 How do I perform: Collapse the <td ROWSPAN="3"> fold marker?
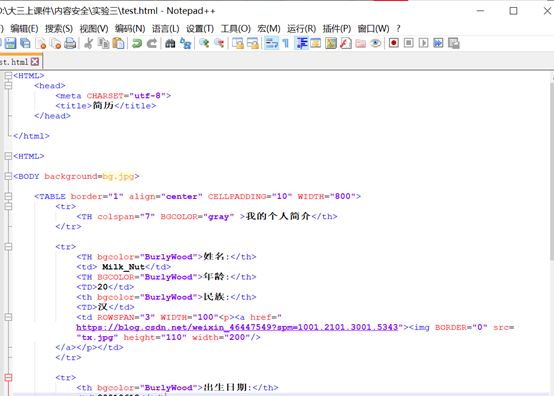coord(8,317)
